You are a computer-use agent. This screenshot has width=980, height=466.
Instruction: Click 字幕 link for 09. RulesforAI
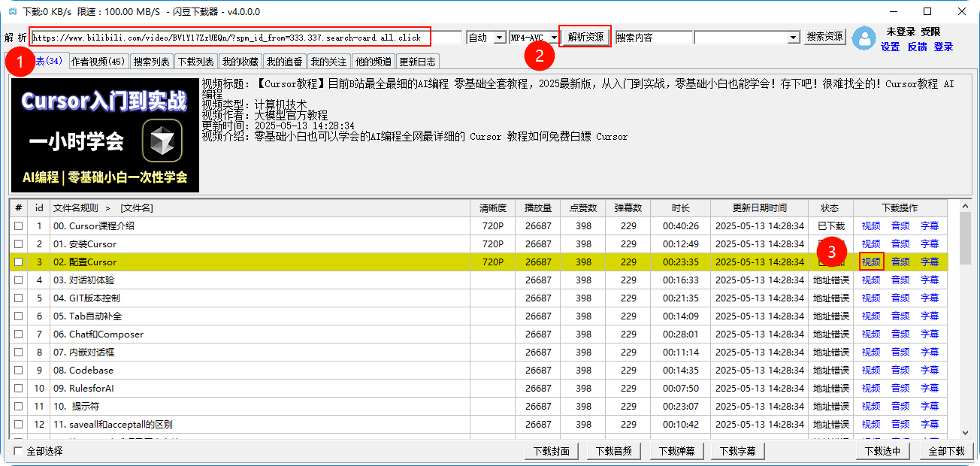[x=930, y=389]
